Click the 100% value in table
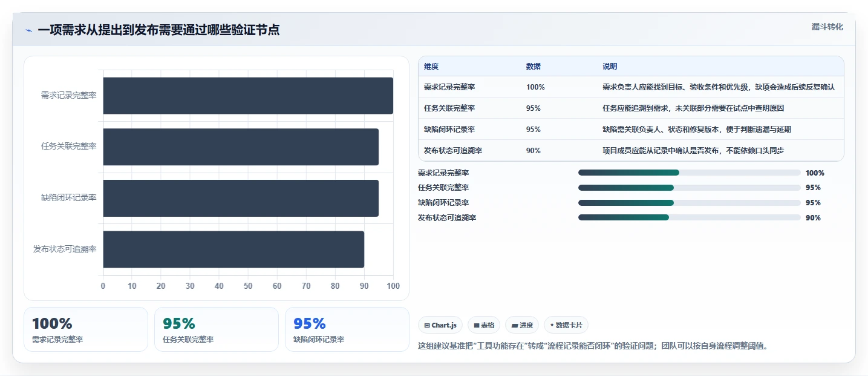The width and height of the screenshot is (868, 376). tap(535, 87)
